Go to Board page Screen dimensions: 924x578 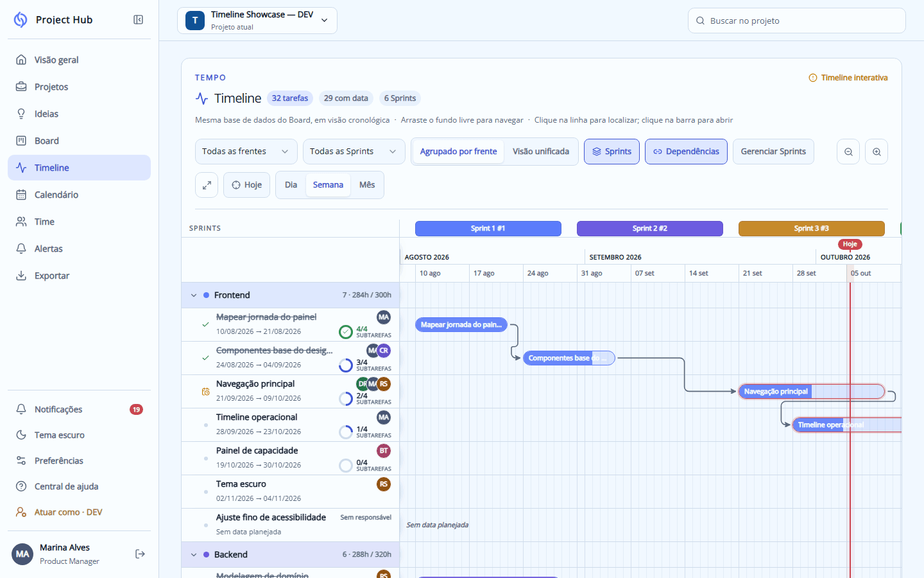point(79,141)
